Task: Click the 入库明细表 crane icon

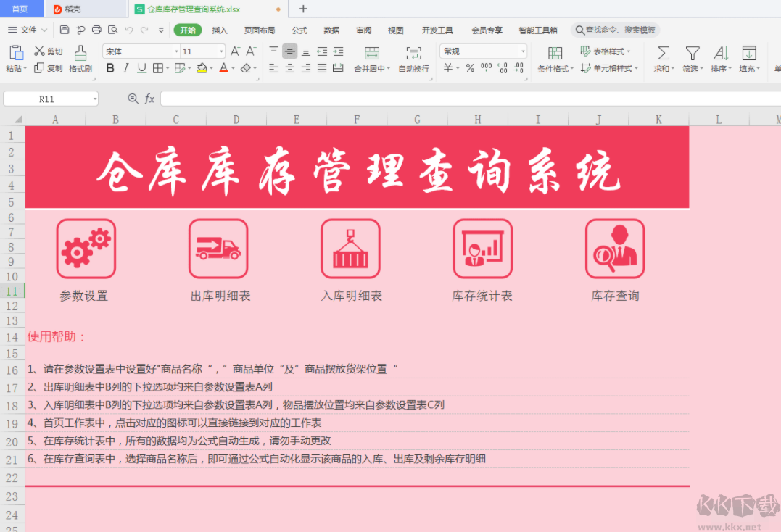Action: pos(351,249)
